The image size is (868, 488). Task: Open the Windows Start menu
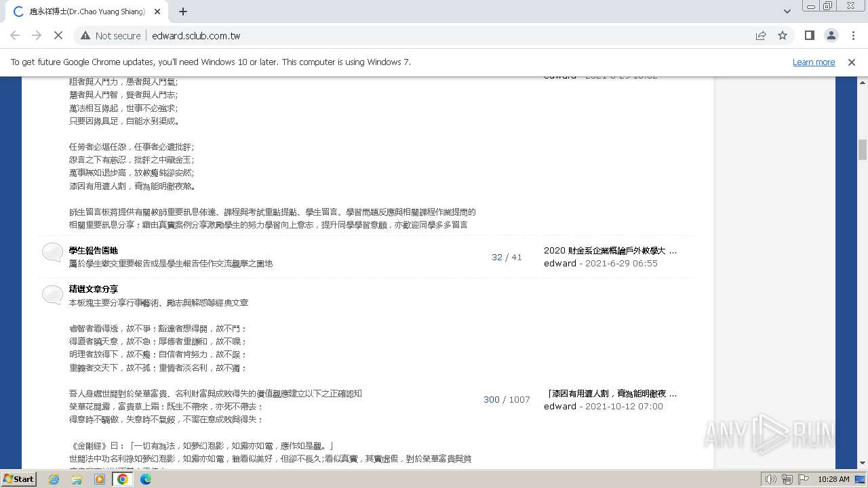coord(18,479)
